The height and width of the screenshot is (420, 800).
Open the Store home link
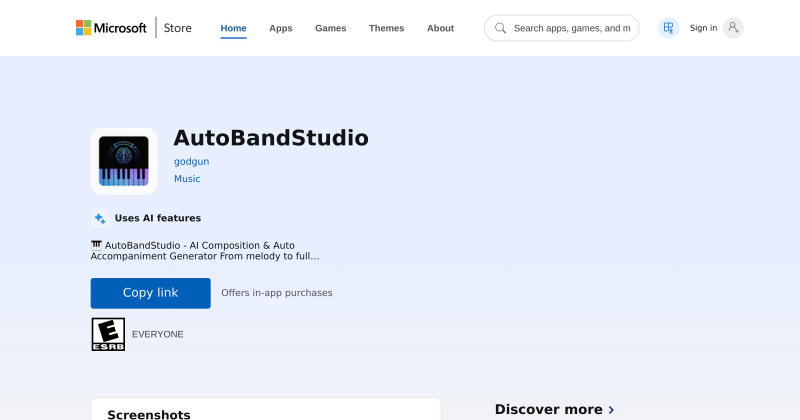coord(178,28)
